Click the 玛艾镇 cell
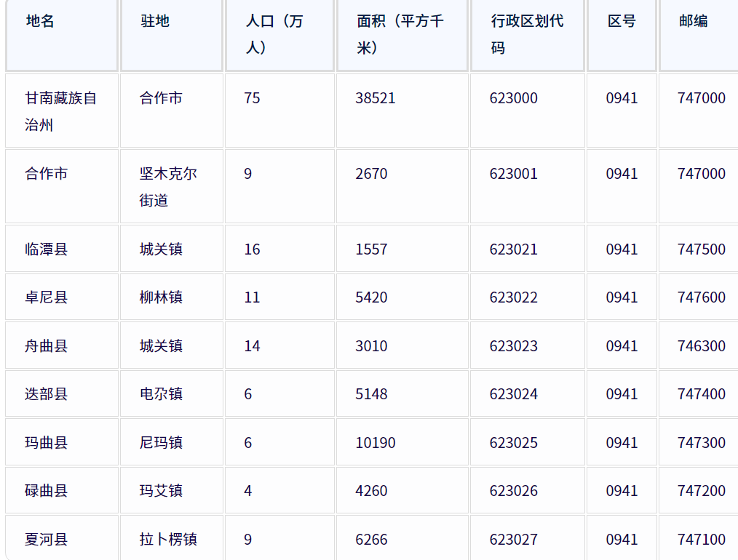The image size is (738, 560). point(171,490)
